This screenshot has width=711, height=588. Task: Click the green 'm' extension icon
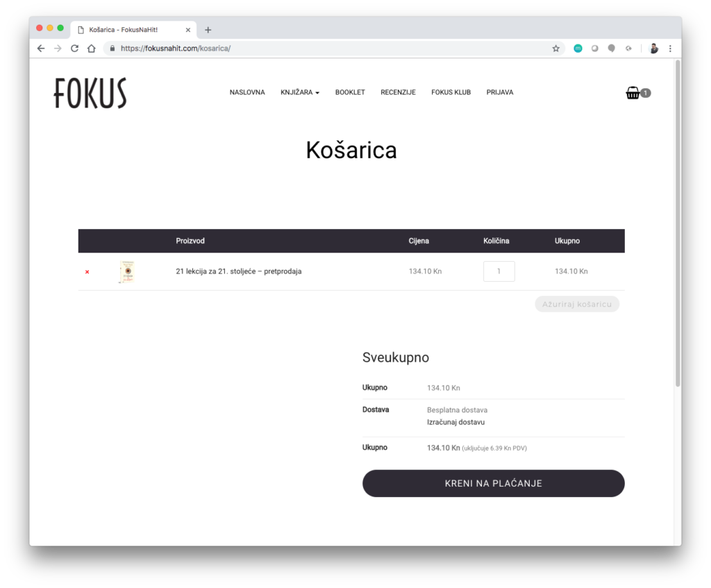coord(578,49)
